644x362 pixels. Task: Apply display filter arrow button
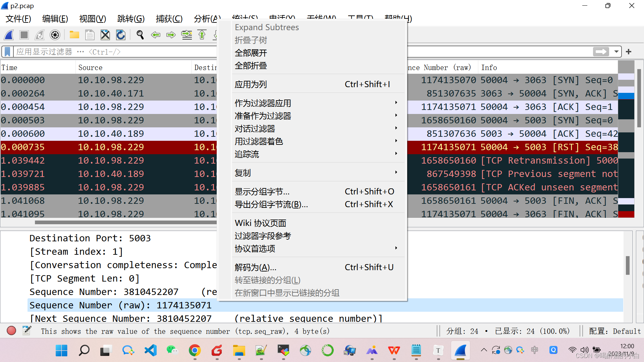coord(601,52)
